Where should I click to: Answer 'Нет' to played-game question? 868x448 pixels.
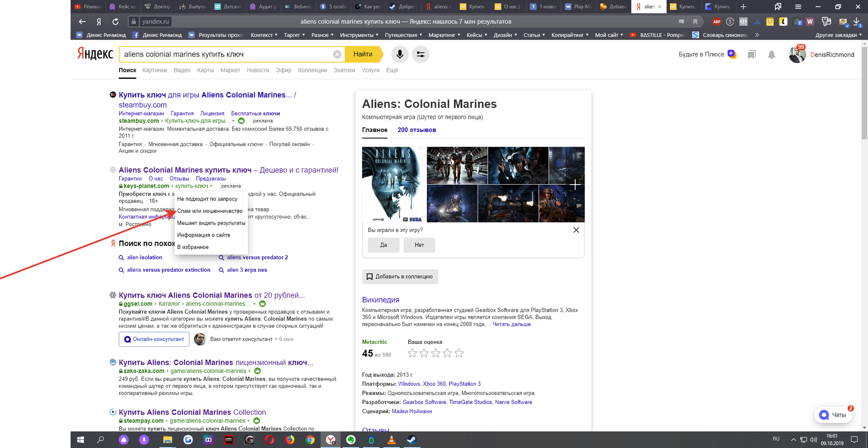[419, 245]
